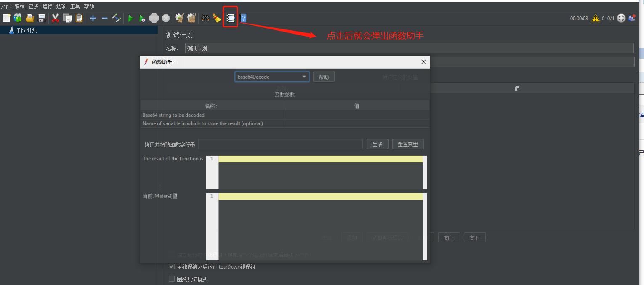Screen dimensions: 644x285
Task: Open the 帮助 menu in menu bar
Action: click(x=89, y=6)
